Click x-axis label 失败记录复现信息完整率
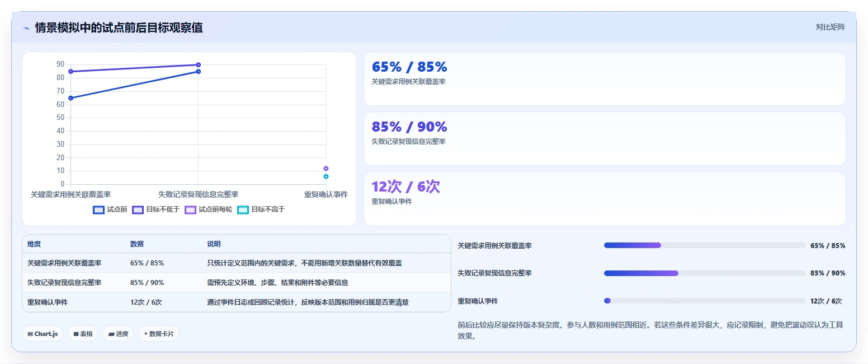The image size is (868, 364). click(199, 194)
